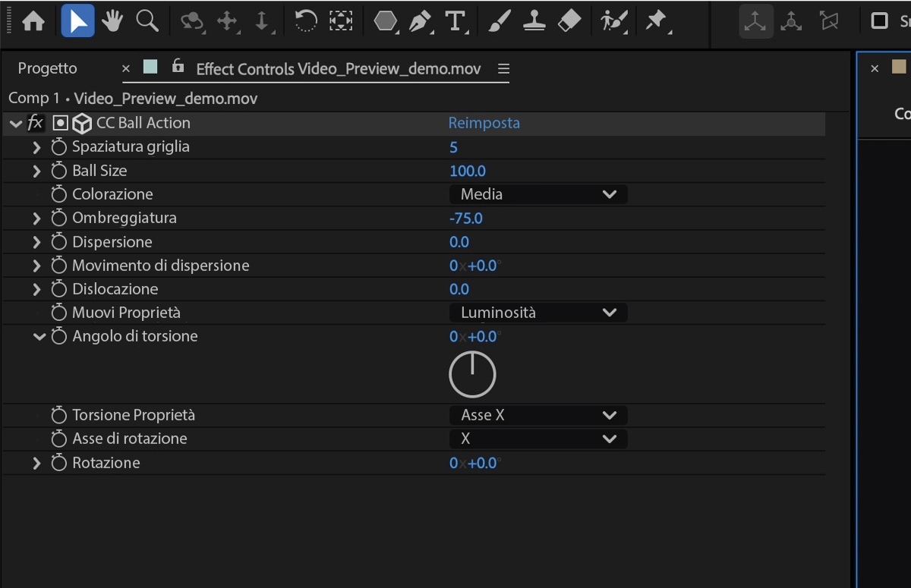Click the stopwatch next to Ball Size
The image size is (911, 588).
pos(58,170)
